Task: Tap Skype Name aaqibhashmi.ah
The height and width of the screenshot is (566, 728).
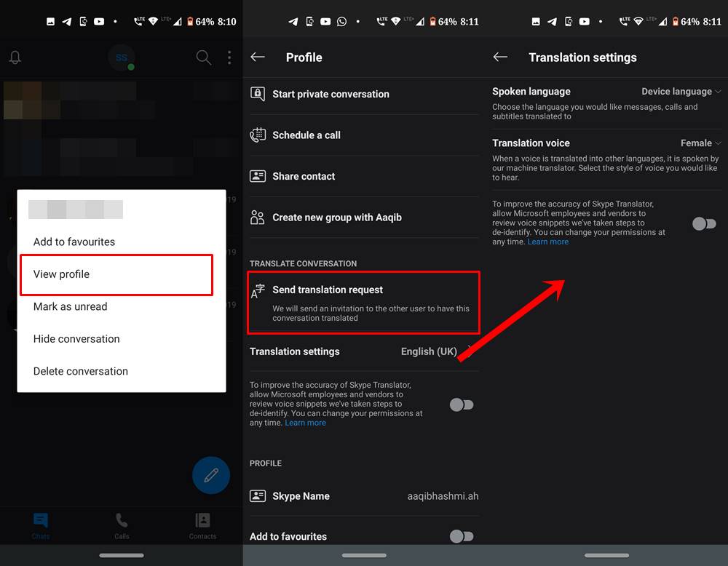Action: click(x=364, y=496)
